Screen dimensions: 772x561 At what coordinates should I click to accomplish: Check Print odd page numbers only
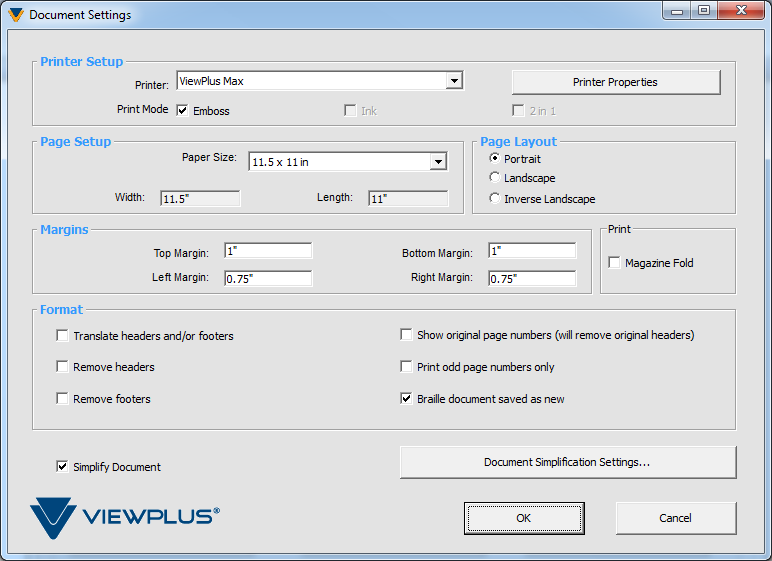coord(407,367)
